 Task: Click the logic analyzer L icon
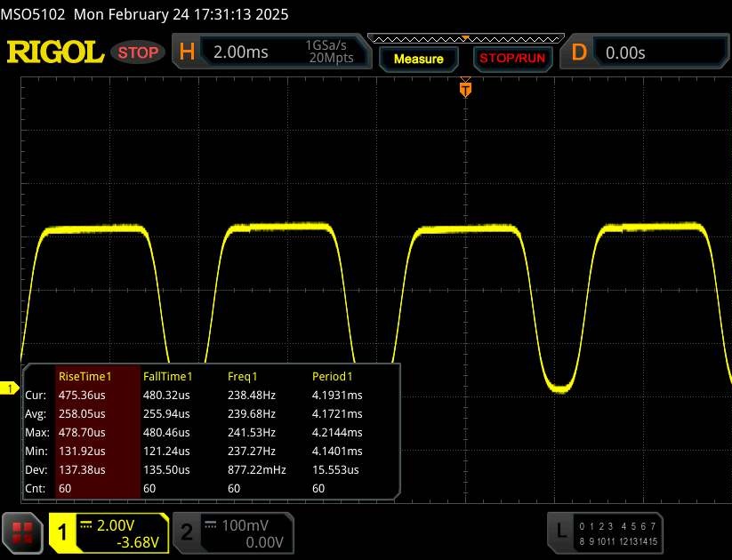561,531
